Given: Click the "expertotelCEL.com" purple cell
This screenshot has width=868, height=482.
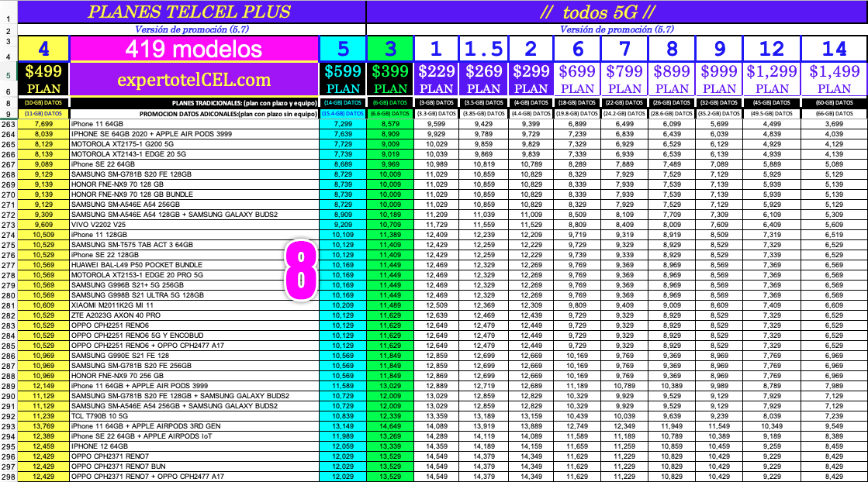Looking at the screenshot, I should tap(194, 79).
